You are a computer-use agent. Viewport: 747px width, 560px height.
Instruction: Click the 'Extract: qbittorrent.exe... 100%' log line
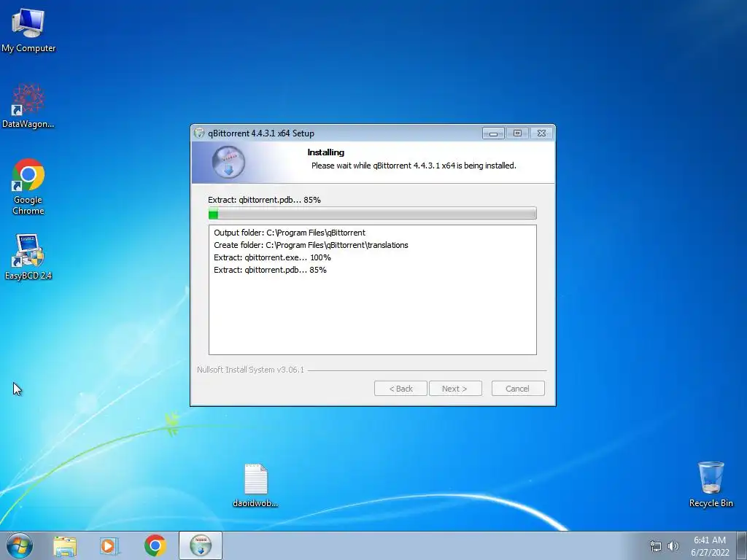click(272, 257)
